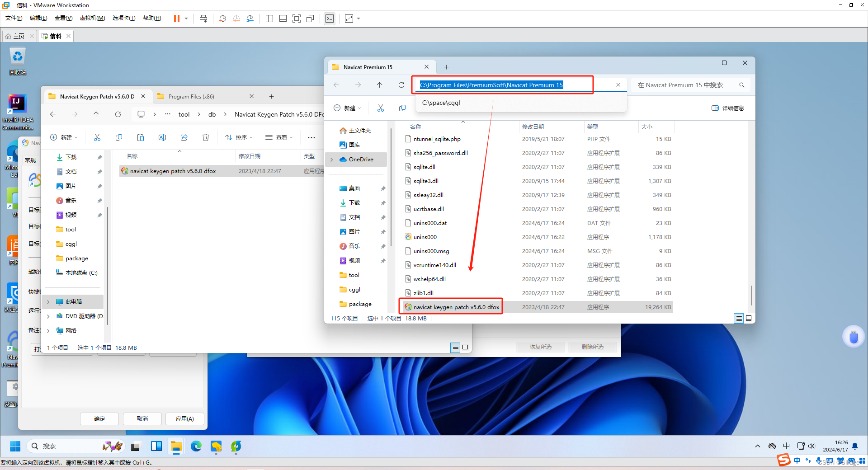Switch to details view in Navicat Premium 15 window
Viewport: 868px width, 470px height.
tap(739, 318)
